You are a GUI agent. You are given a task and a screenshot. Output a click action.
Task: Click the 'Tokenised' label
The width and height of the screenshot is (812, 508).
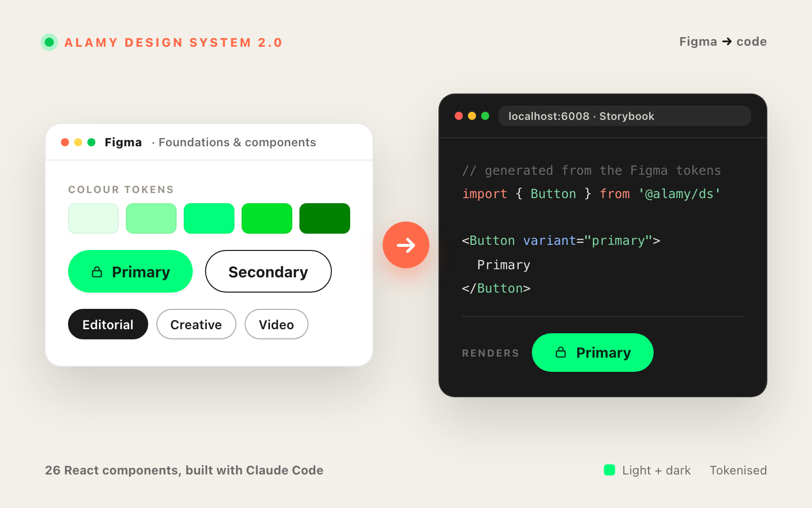point(738,470)
